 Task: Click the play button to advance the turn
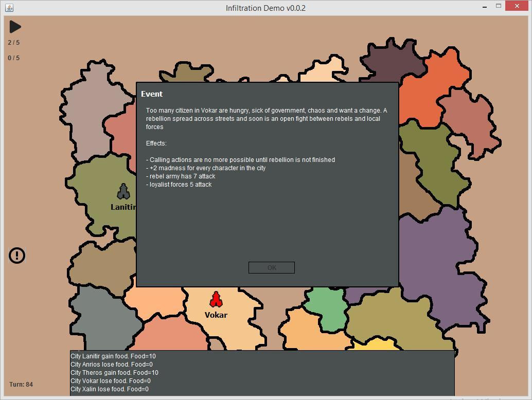(x=15, y=27)
